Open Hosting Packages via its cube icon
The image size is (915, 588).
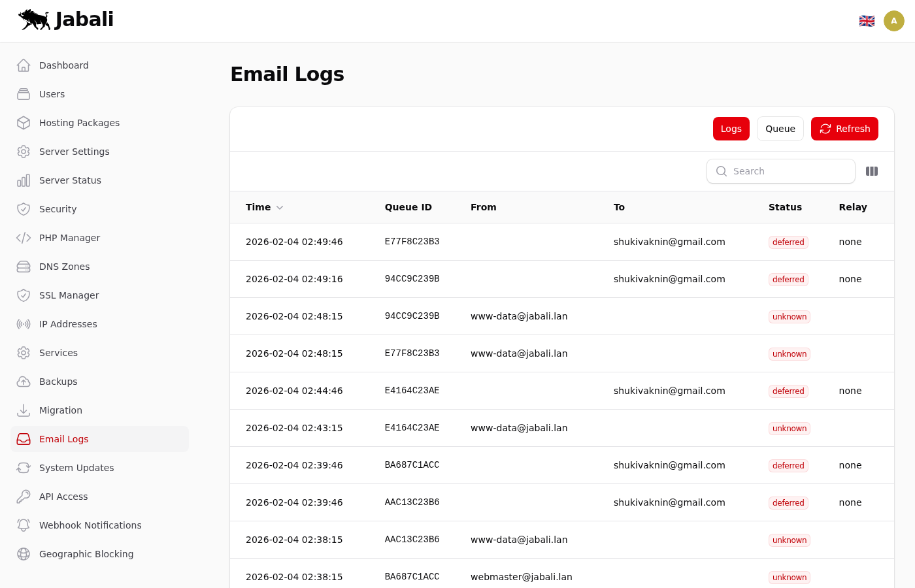click(24, 123)
